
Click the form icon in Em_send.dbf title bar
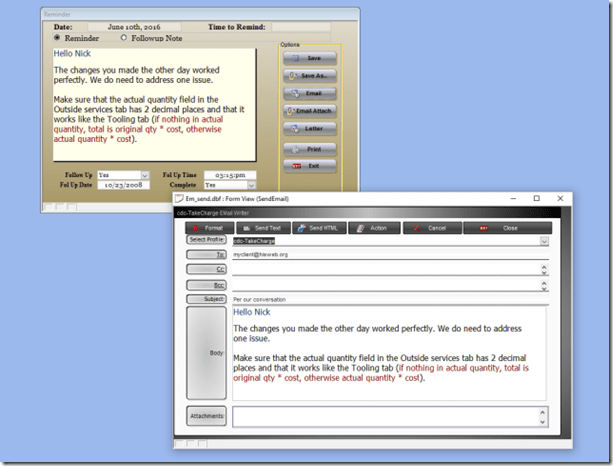[x=179, y=199]
